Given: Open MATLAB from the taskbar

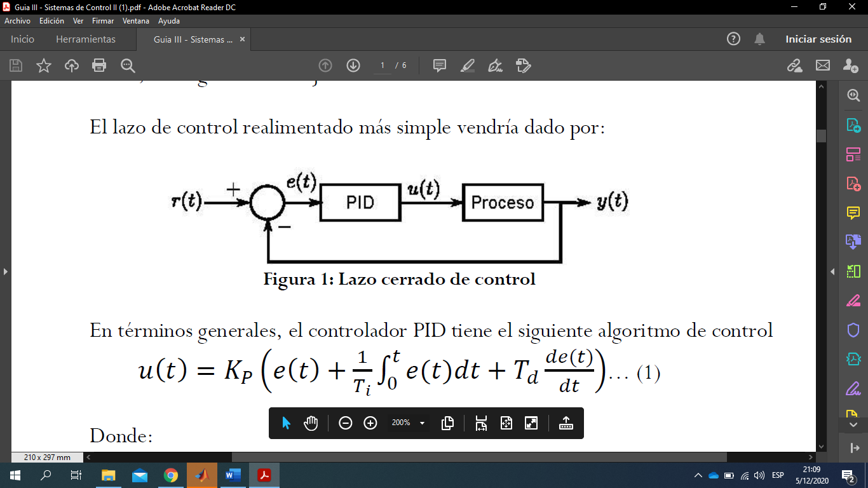Looking at the screenshot, I should click(201, 475).
